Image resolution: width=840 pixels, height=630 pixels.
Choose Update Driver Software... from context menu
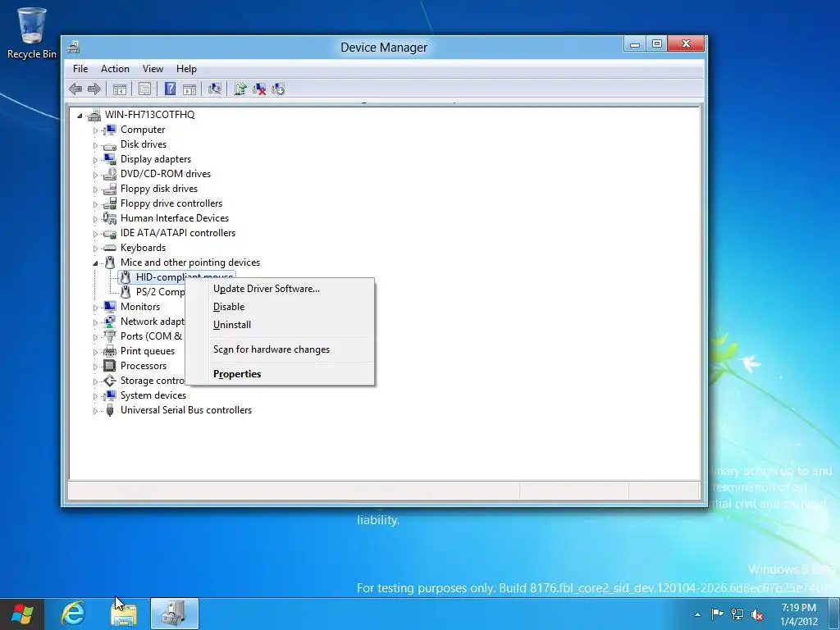click(x=280, y=289)
